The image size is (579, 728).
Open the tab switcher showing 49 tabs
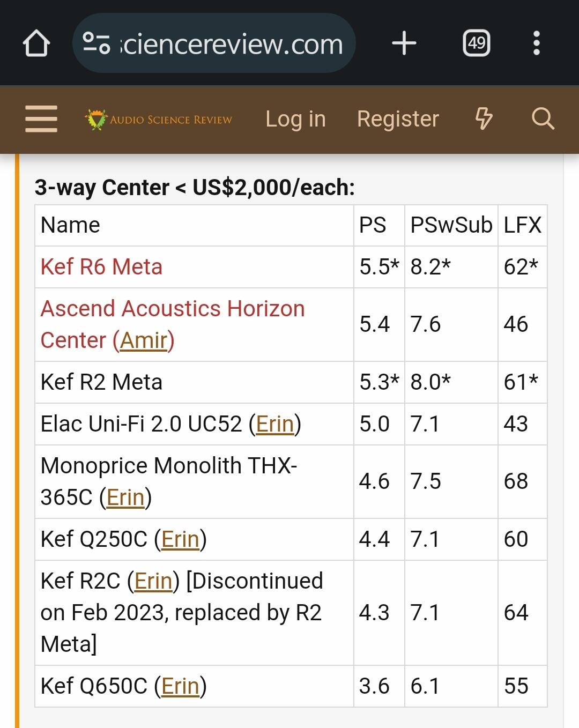pos(476,43)
